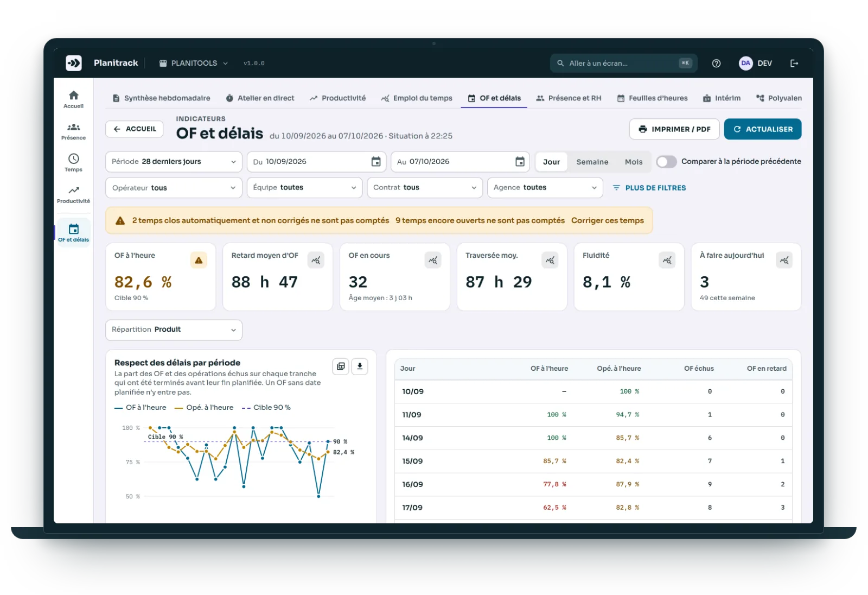Expand the Opérateur tous dropdown

pos(174,188)
